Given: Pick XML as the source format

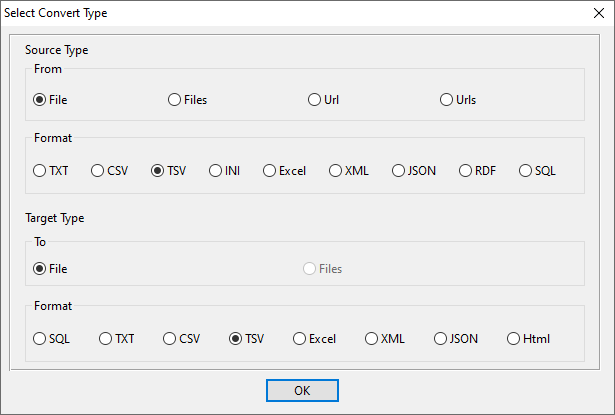Looking at the screenshot, I should (x=336, y=171).
